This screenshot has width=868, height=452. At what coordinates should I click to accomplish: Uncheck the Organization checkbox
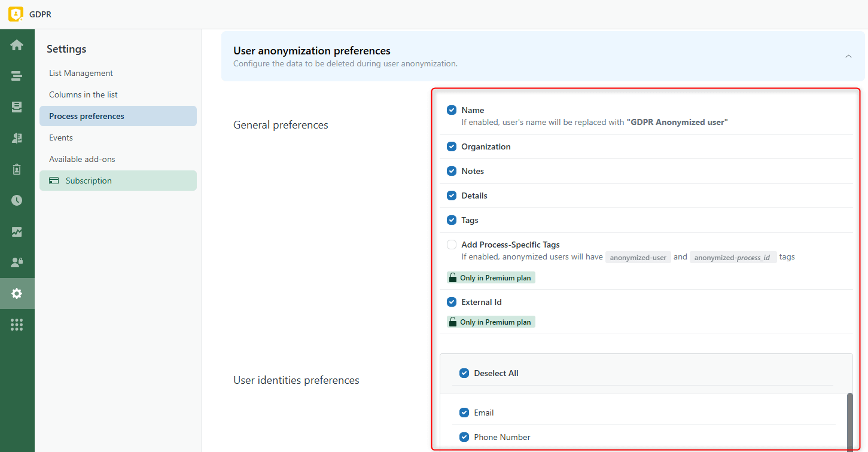pyautogui.click(x=452, y=146)
